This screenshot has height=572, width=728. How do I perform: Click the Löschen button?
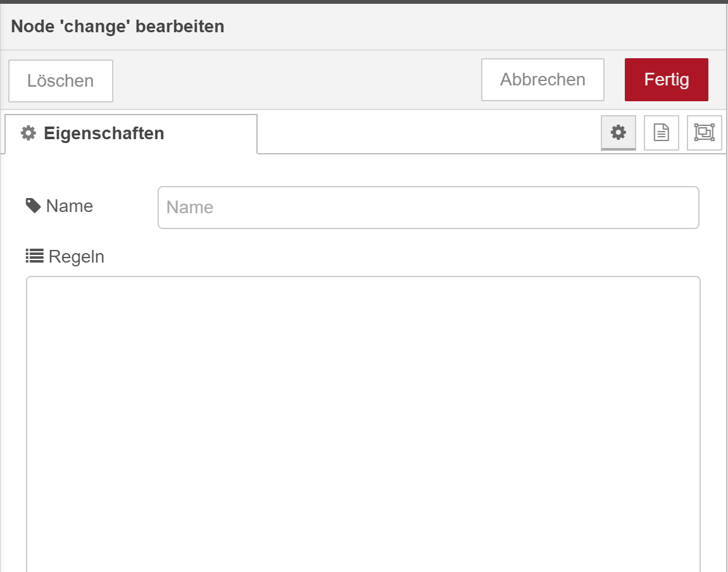point(61,81)
